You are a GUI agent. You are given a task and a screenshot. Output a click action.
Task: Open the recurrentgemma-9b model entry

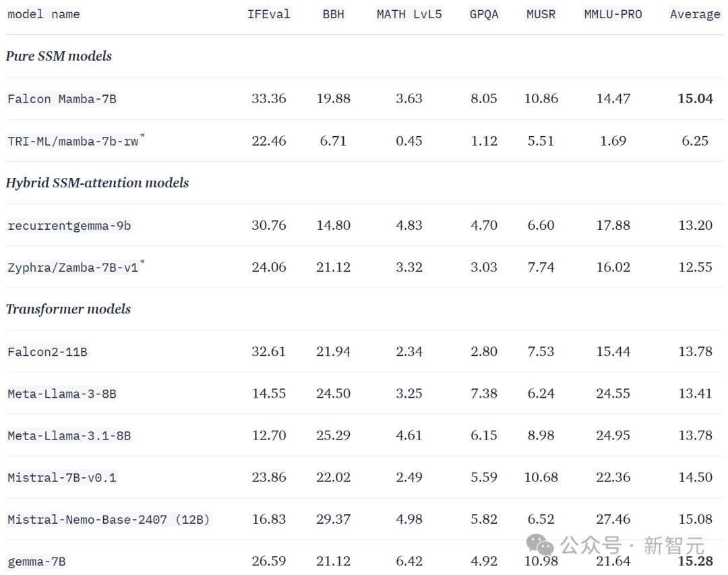[x=69, y=226]
